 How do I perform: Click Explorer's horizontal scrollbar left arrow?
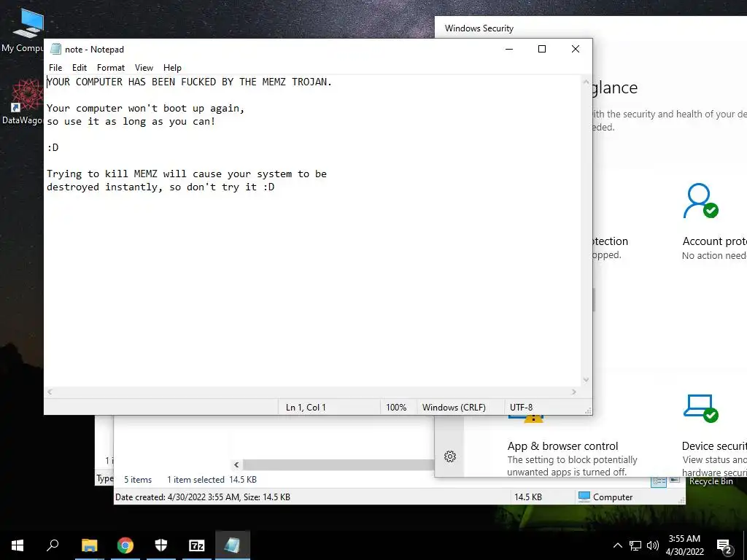coord(237,464)
